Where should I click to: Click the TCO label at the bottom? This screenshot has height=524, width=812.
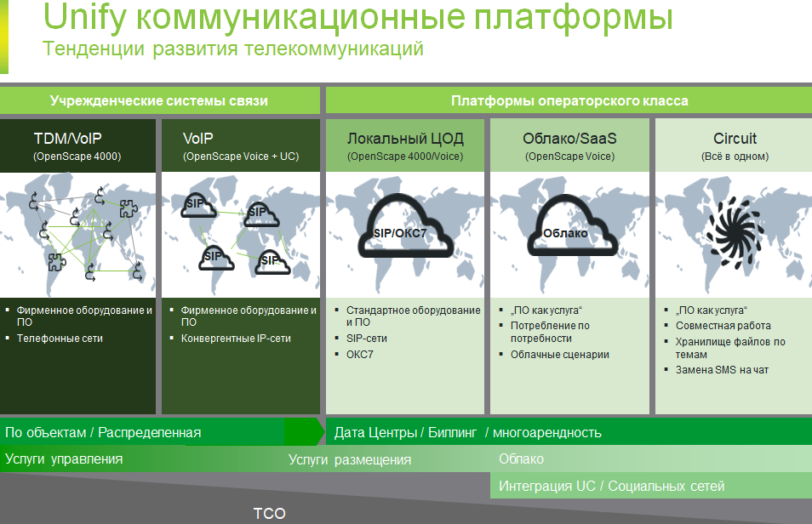(269, 513)
